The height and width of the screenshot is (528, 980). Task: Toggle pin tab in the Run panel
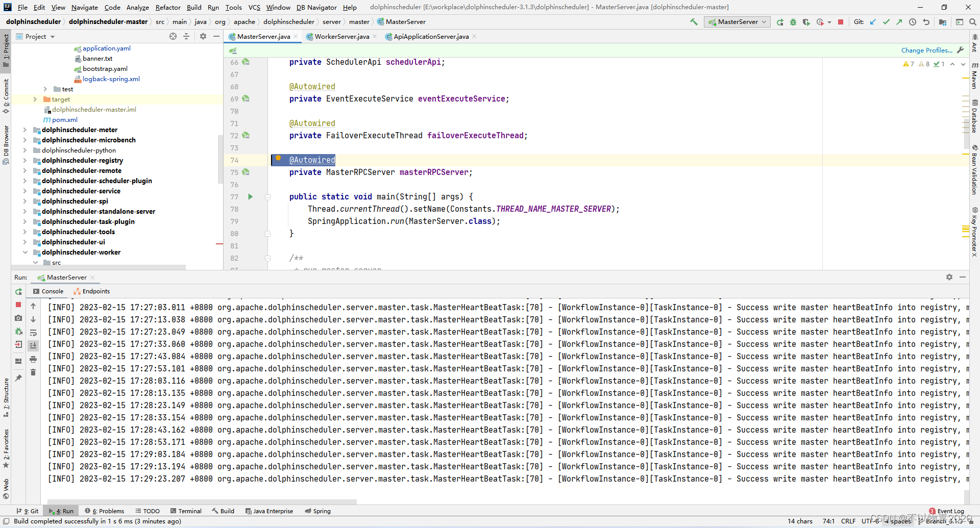[x=18, y=378]
